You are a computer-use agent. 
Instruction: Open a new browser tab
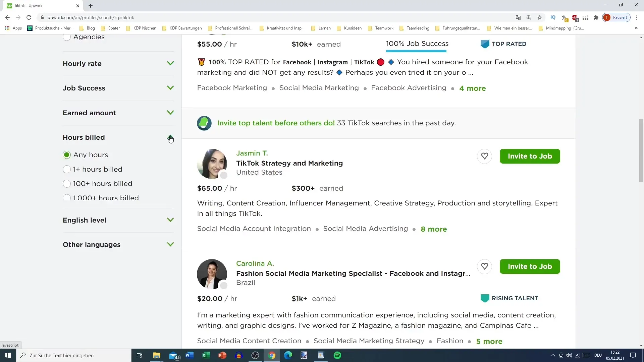91,6
